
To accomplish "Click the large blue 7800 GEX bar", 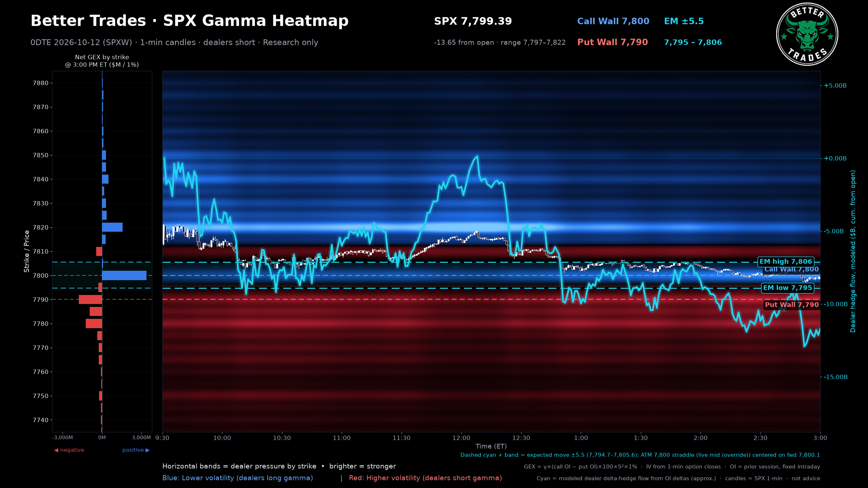I will [124, 275].
